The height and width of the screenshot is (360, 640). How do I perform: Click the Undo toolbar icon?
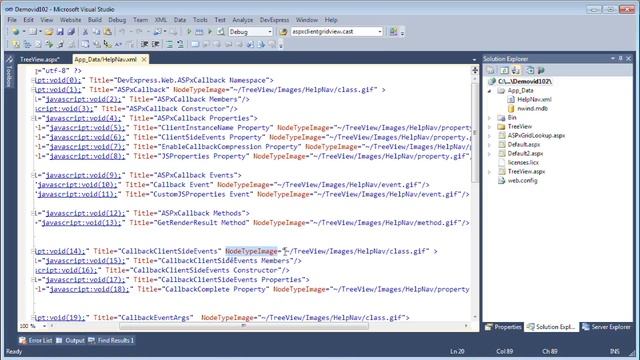click(x=122, y=31)
